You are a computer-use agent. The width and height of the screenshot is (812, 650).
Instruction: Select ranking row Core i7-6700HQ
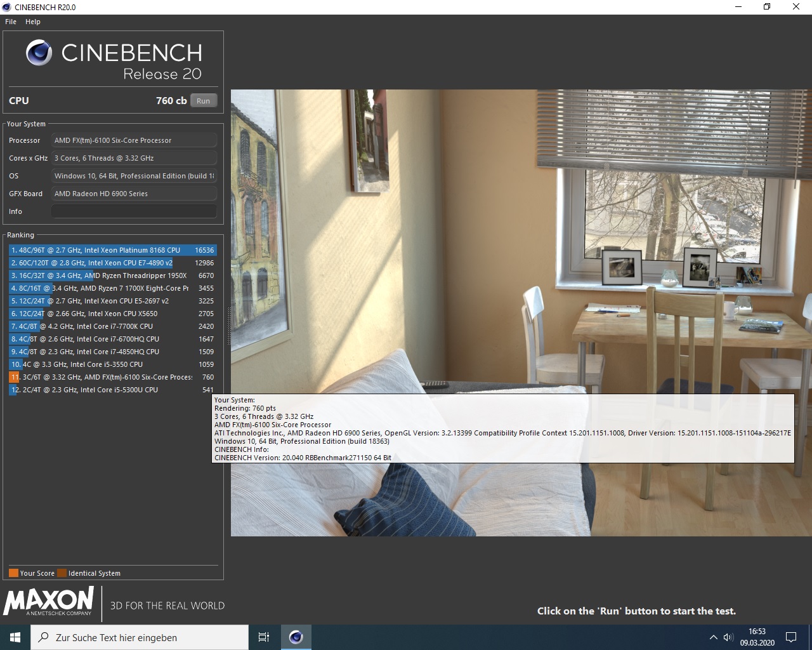click(113, 339)
